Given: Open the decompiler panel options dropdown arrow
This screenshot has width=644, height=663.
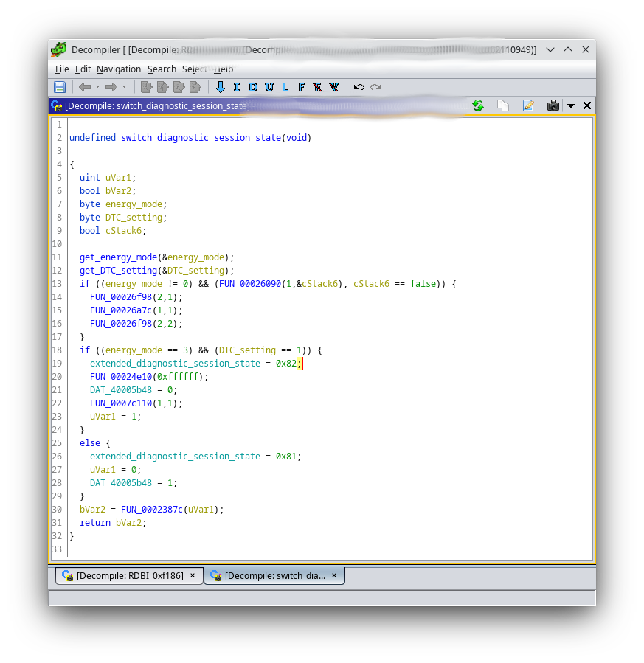Looking at the screenshot, I should click(570, 105).
